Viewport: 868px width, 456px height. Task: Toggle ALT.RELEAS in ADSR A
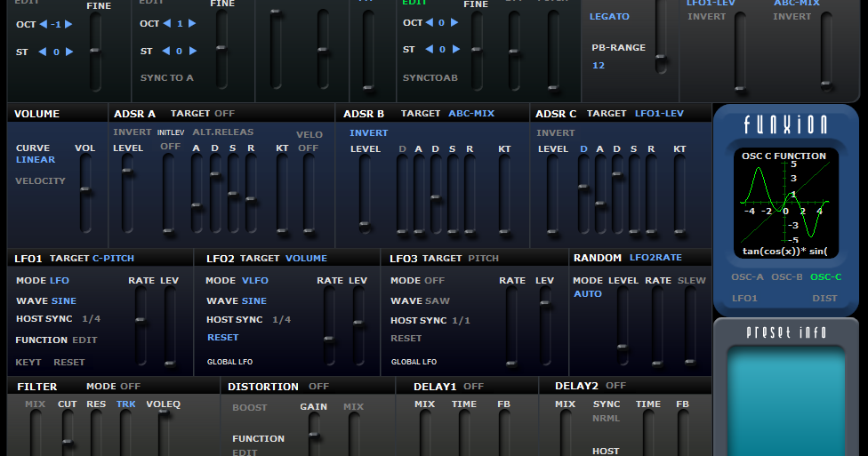pos(222,132)
